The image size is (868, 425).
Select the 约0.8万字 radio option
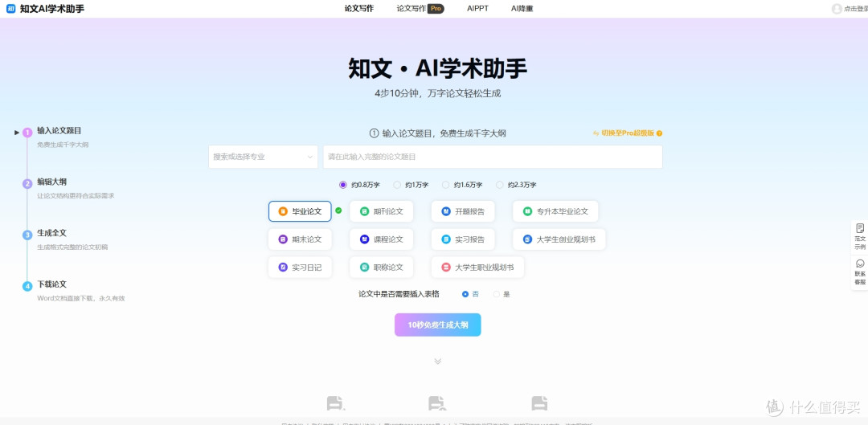tap(360, 185)
